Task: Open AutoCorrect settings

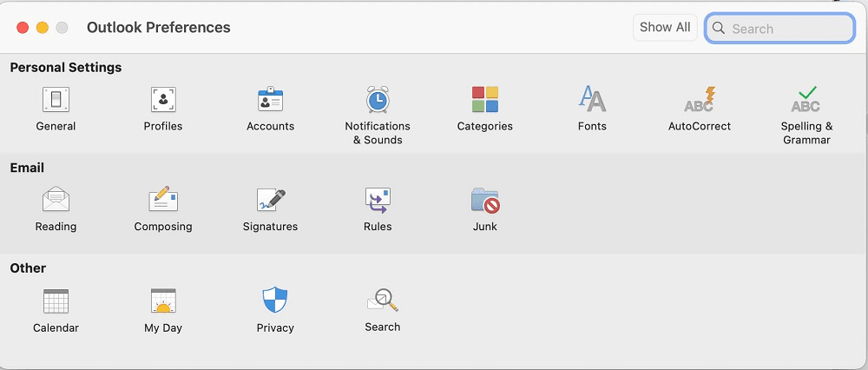Action: click(x=699, y=101)
